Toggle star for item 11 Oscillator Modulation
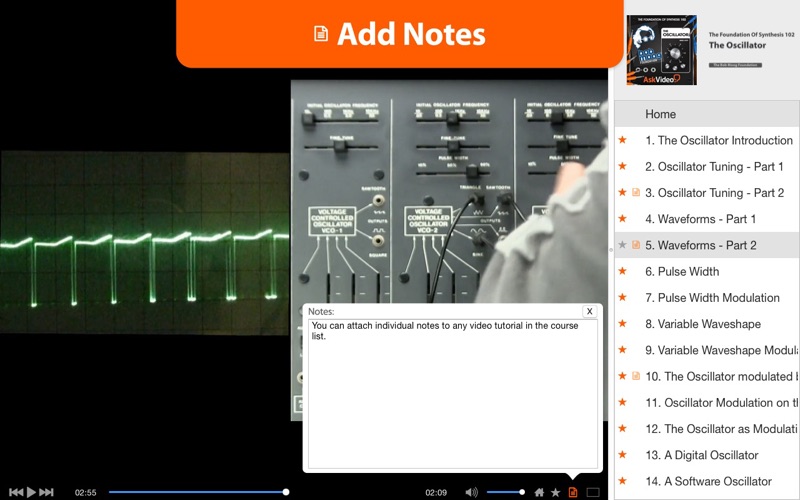The height and width of the screenshot is (500, 800). (622, 402)
